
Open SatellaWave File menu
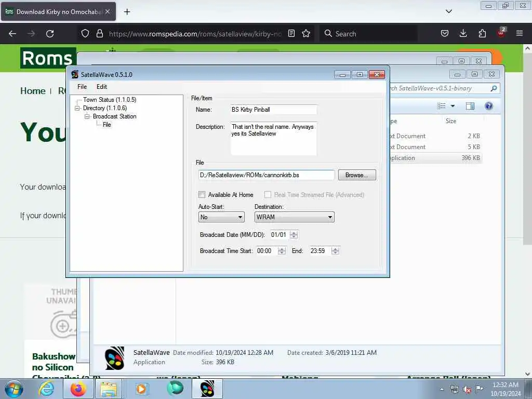click(x=82, y=87)
